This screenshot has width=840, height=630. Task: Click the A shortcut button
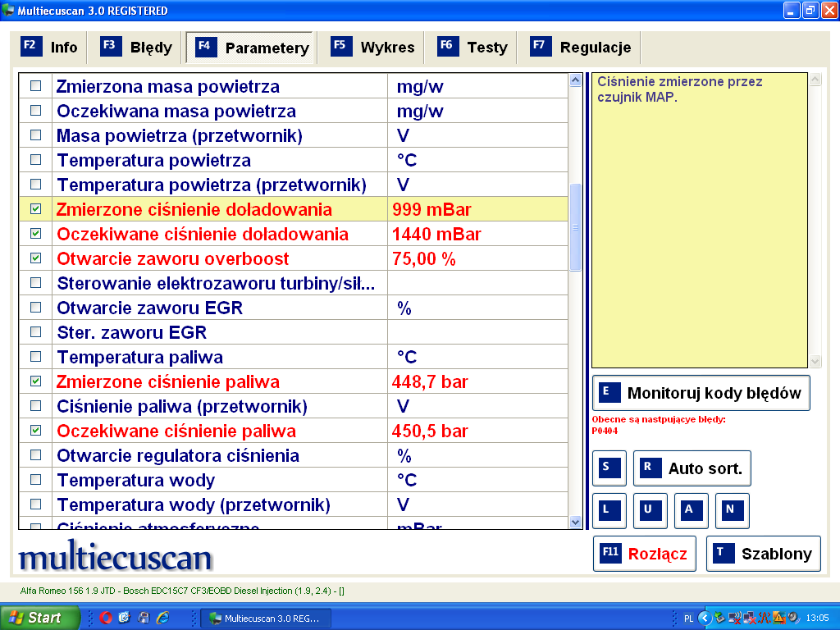(691, 510)
